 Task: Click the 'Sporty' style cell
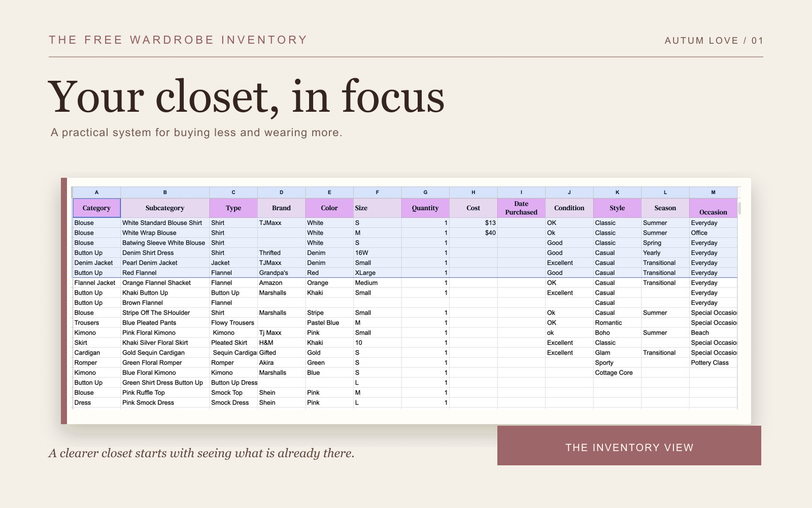click(x=617, y=363)
